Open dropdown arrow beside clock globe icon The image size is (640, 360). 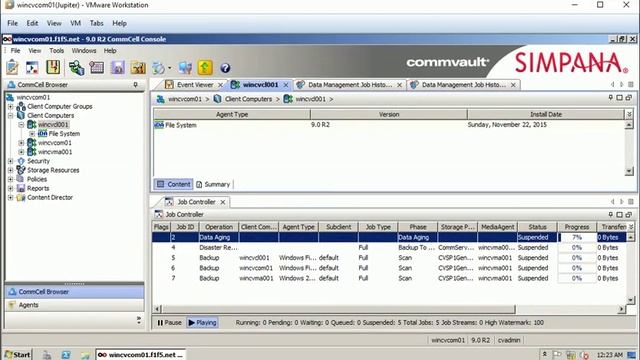tap(169, 68)
